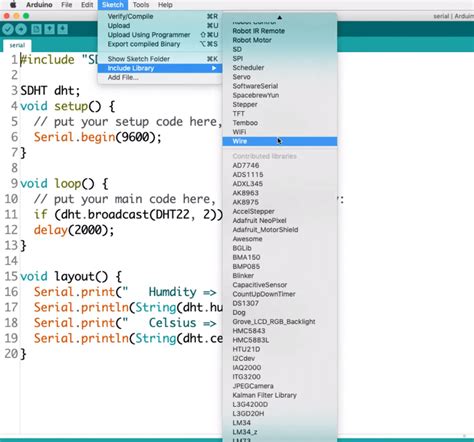The height and width of the screenshot is (442, 474).
Task: Open the Arduino application menu
Action: tap(39, 5)
